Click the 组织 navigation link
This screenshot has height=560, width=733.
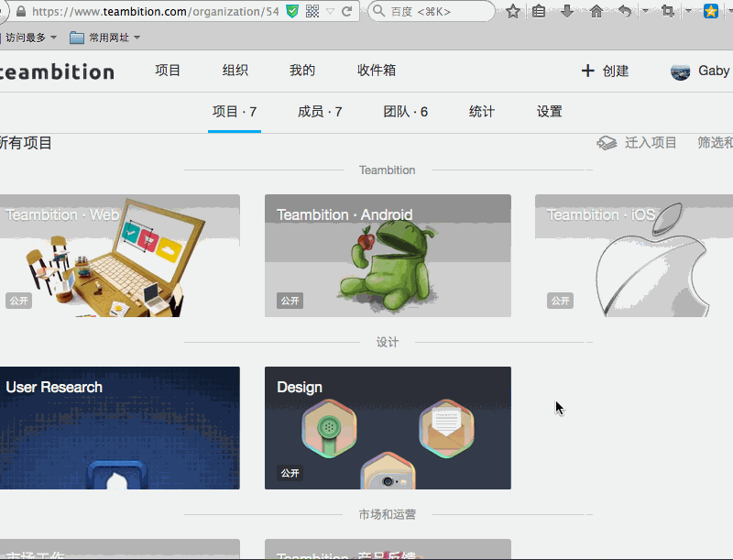(235, 71)
